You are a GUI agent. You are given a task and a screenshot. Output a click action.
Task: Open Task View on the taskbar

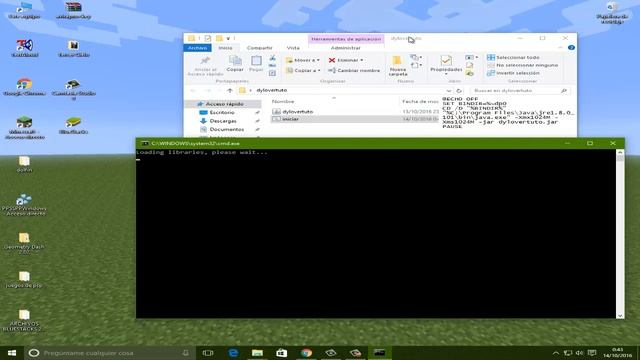click(x=208, y=353)
